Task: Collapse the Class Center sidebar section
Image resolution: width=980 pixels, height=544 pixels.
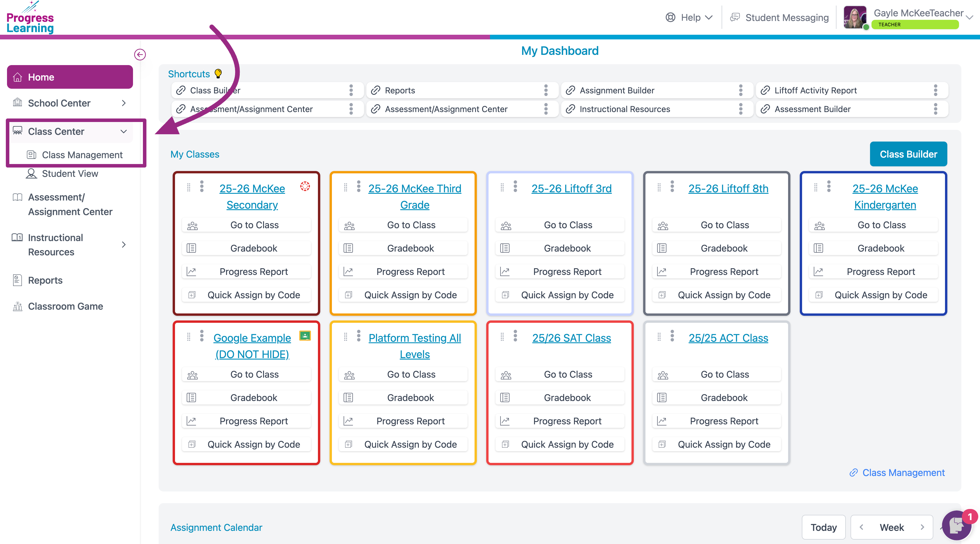Action: tap(123, 131)
